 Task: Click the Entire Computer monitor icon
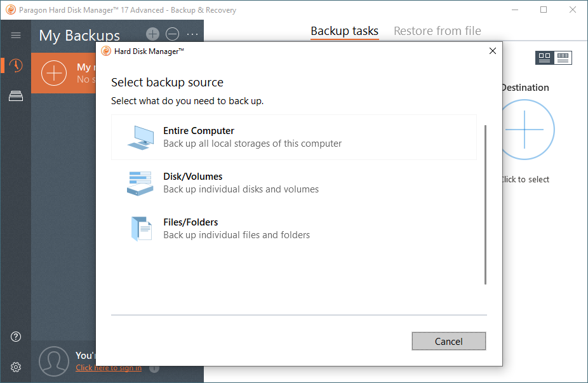click(x=140, y=138)
